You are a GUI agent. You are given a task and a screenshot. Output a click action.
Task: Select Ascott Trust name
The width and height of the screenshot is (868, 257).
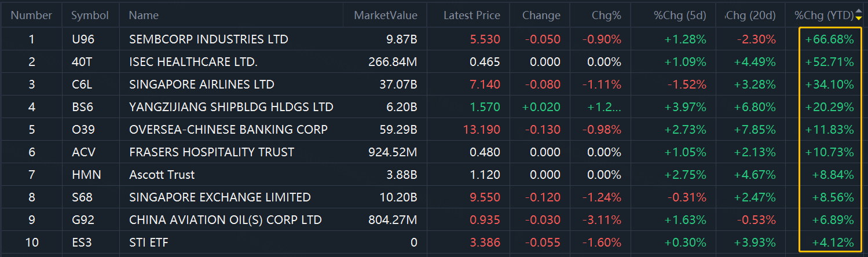[x=162, y=175]
